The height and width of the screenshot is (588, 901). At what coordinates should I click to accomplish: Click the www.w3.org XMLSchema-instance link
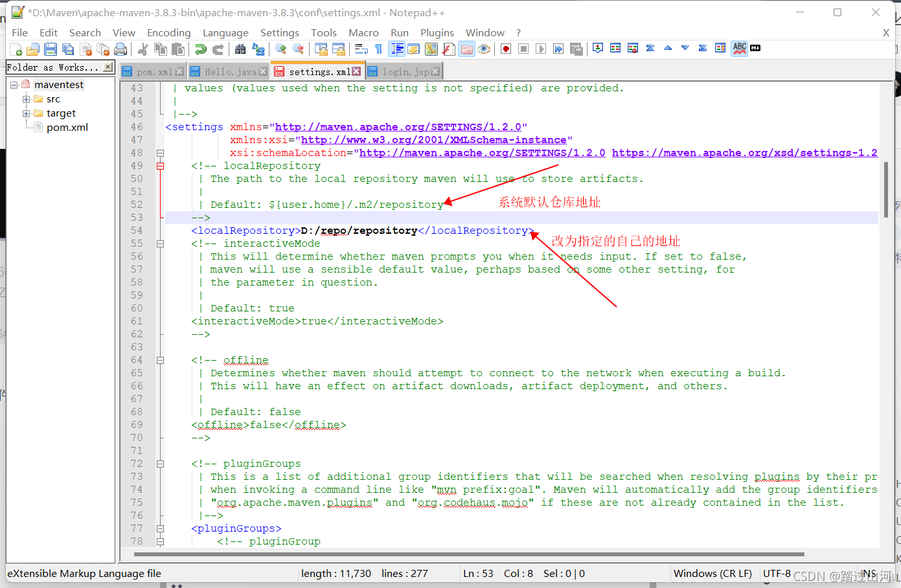(x=434, y=140)
